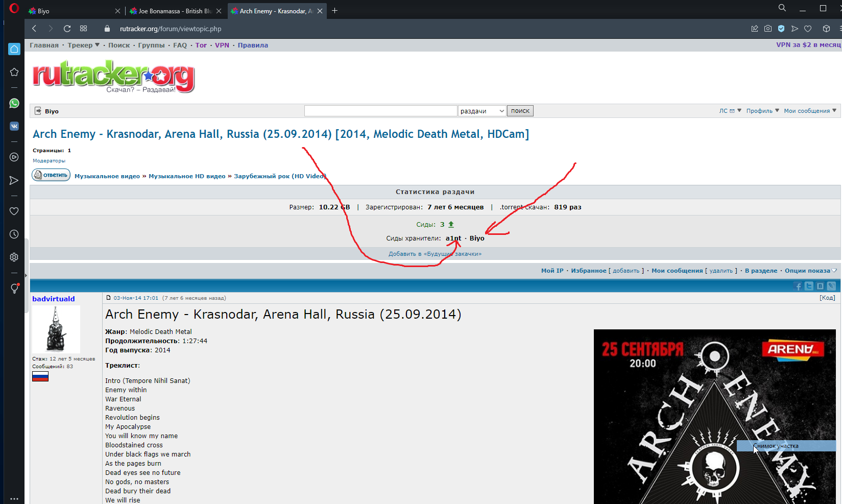This screenshot has width=842, height=504.
Task: Share the topic on VK
Action: (820, 286)
